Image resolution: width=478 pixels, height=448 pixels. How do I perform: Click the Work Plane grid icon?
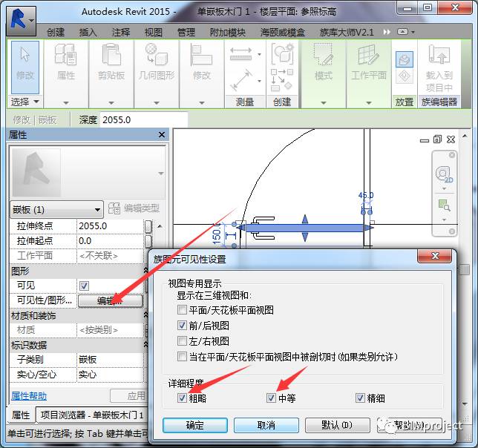tap(368, 55)
